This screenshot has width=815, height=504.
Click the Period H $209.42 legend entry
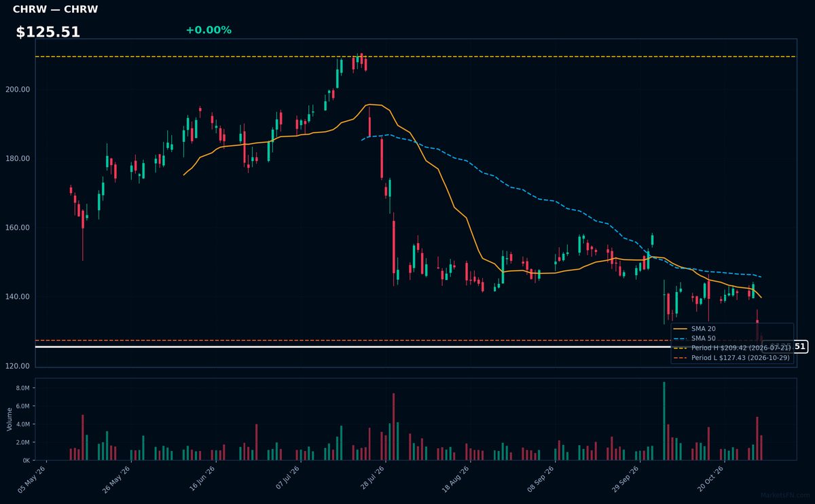click(732, 348)
